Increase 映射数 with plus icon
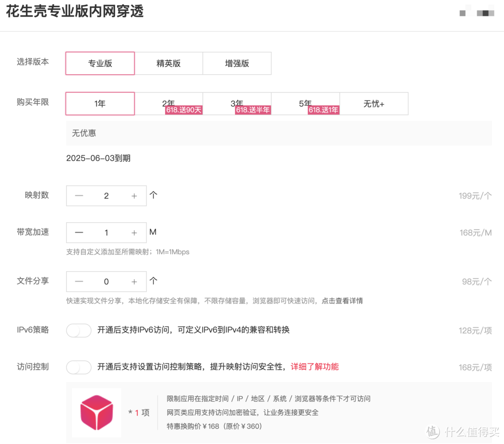The height and width of the screenshot is (444, 504). [x=134, y=196]
